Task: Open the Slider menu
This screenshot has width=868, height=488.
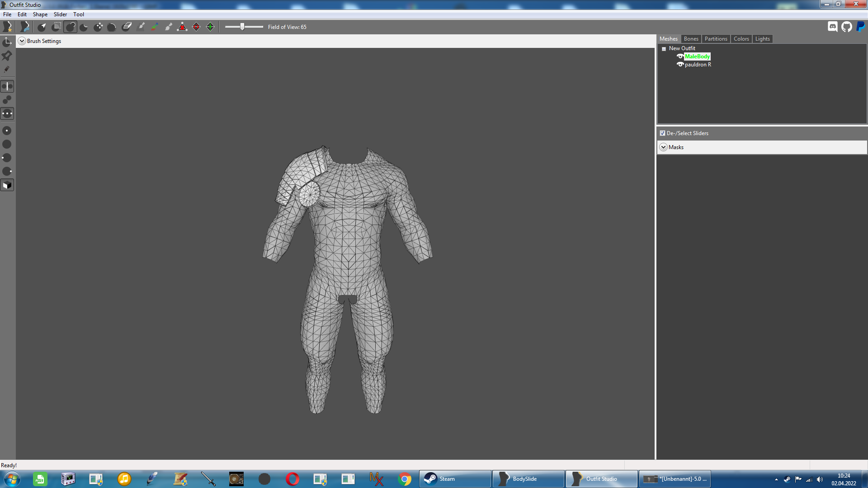Action: tap(60, 14)
